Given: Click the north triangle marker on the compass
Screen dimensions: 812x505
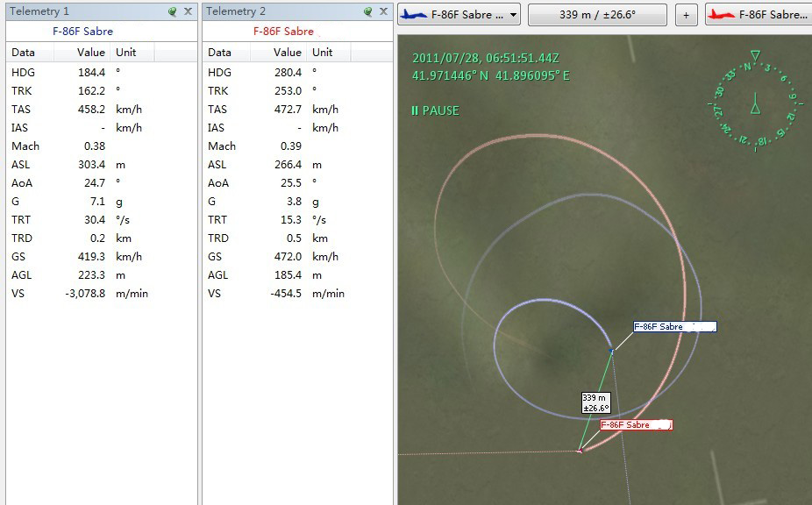Looking at the screenshot, I should tap(756, 55).
